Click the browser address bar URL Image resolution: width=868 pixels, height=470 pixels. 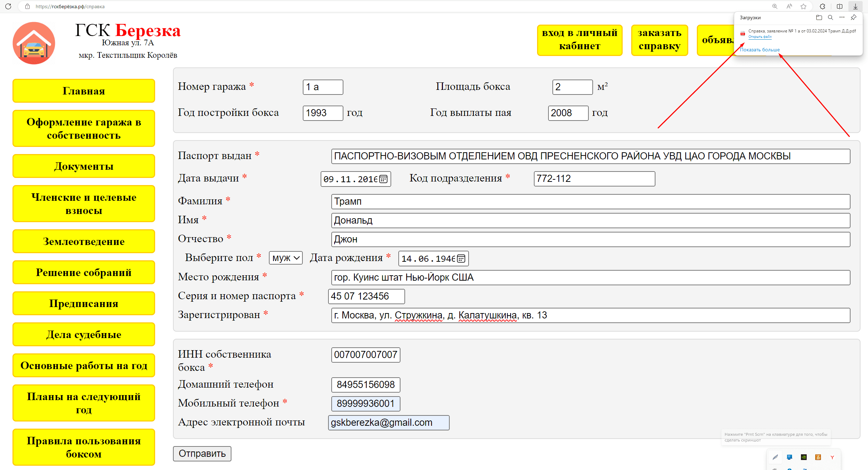[x=70, y=6]
